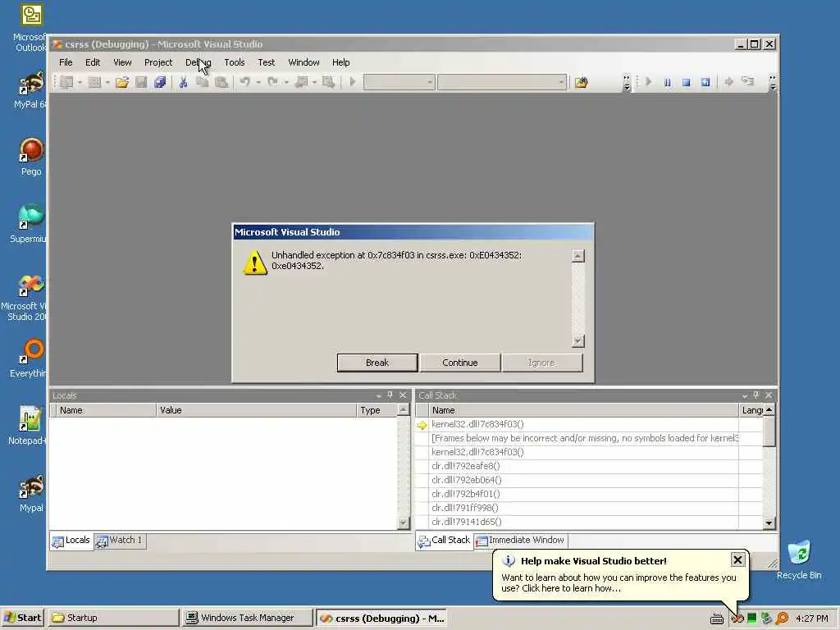Viewport: 840px width, 630px height.
Task: Click the Continue play icon in Debug toolbar
Action: click(649, 82)
